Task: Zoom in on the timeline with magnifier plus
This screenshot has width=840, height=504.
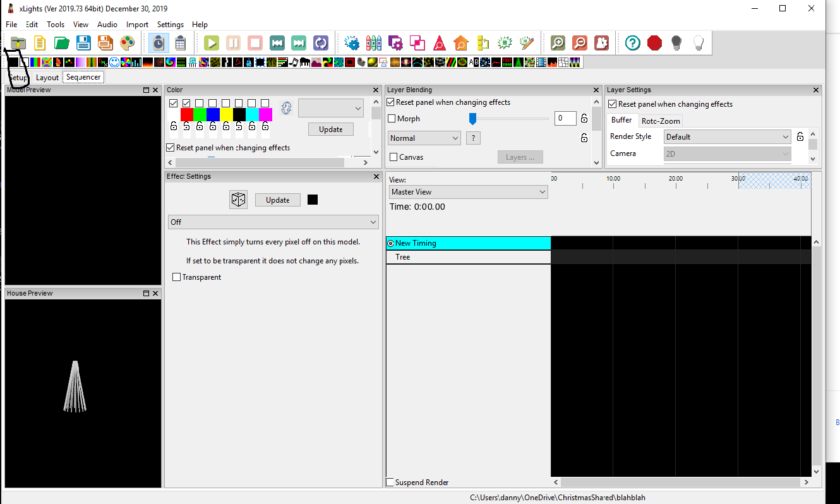Action: pos(558,43)
